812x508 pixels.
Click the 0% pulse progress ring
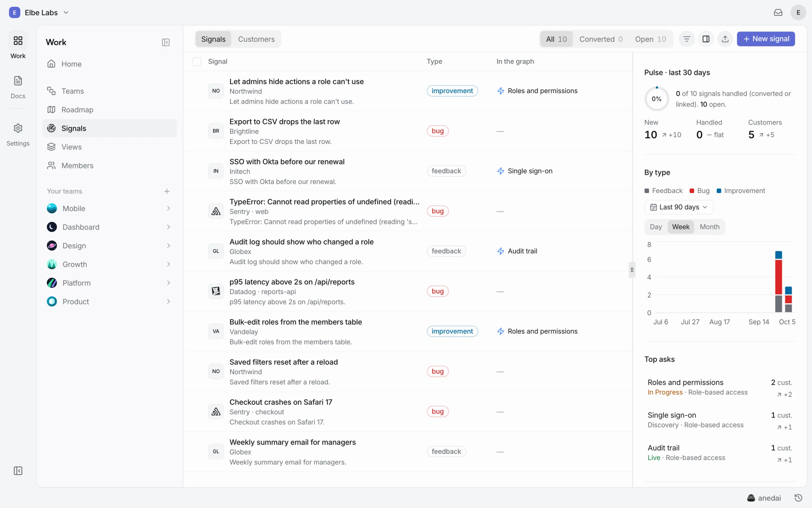coord(657,99)
